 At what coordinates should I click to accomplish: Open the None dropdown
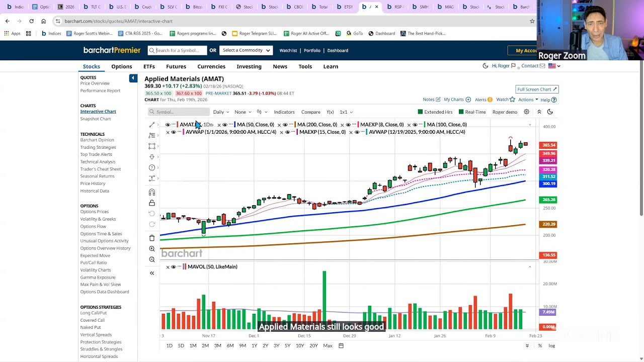[x=243, y=112]
